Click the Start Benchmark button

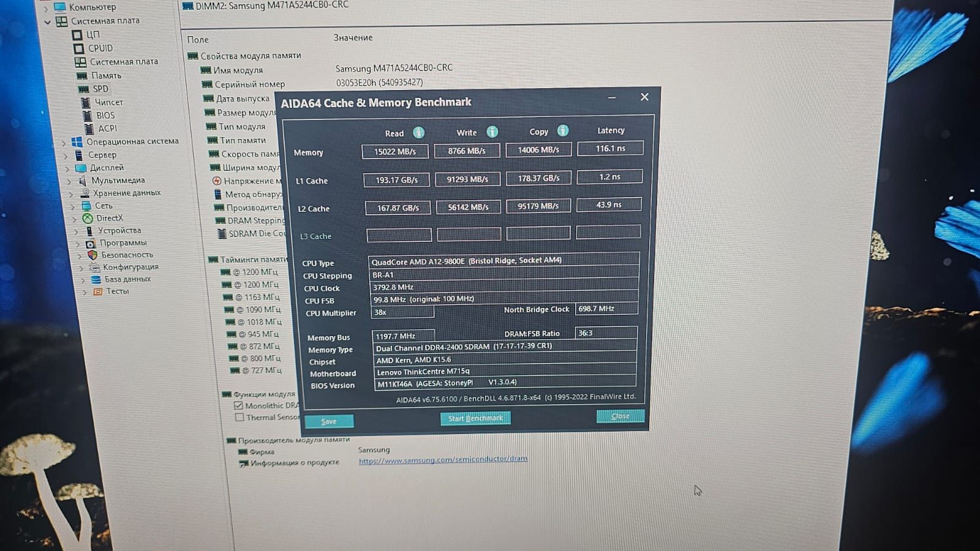pos(475,418)
